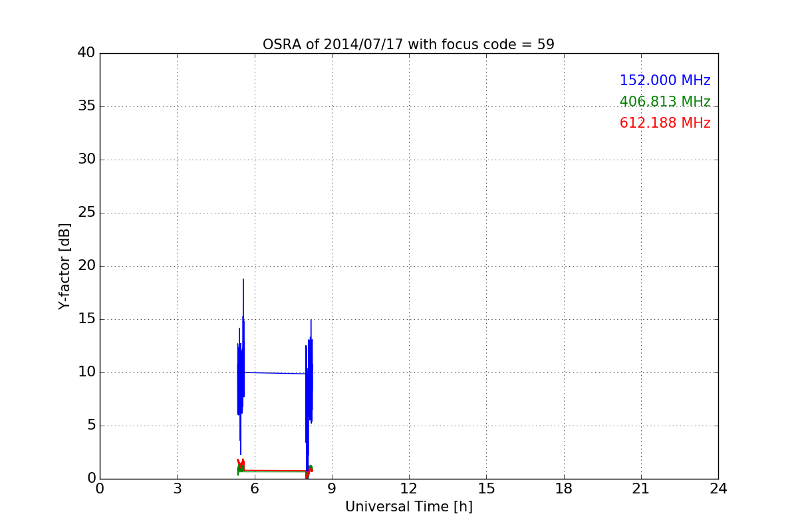798x532 pixels.
Task: Select the blue 152.000 MHz legend label
Action: 665,80
